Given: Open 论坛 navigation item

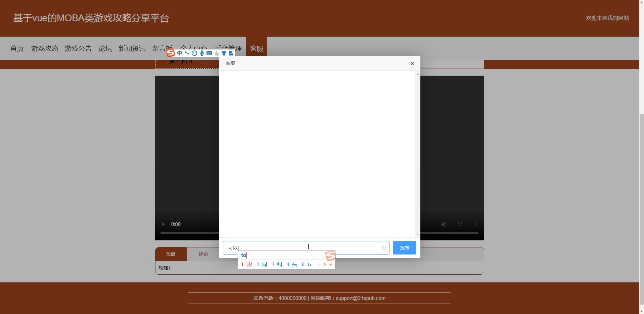Looking at the screenshot, I should (105, 48).
